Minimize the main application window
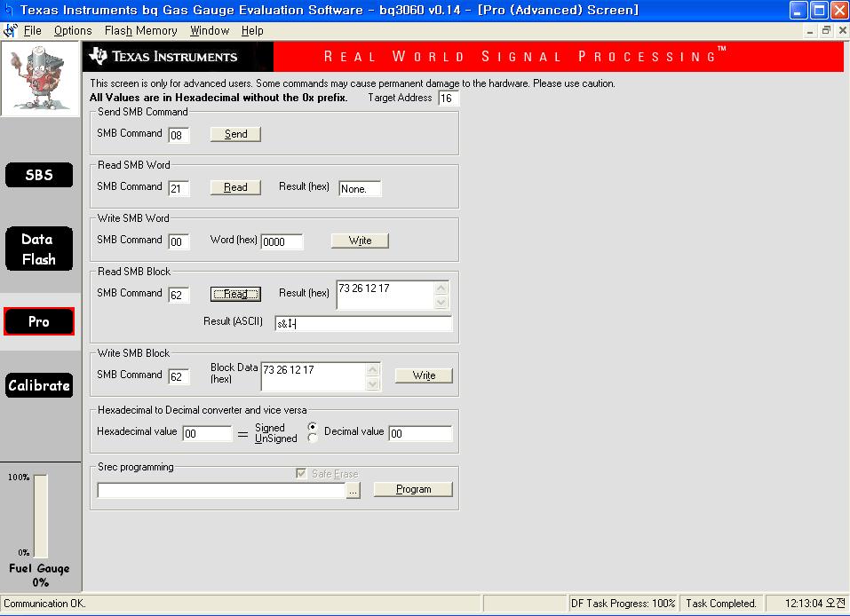The width and height of the screenshot is (850, 616). 798,10
